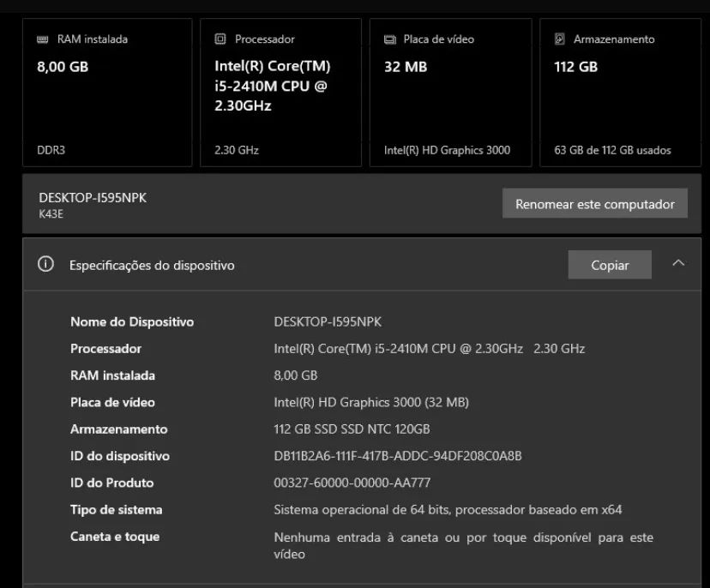
Task: Click the info icon beside Especificações do dispositivo
Action: pyautogui.click(x=45, y=264)
